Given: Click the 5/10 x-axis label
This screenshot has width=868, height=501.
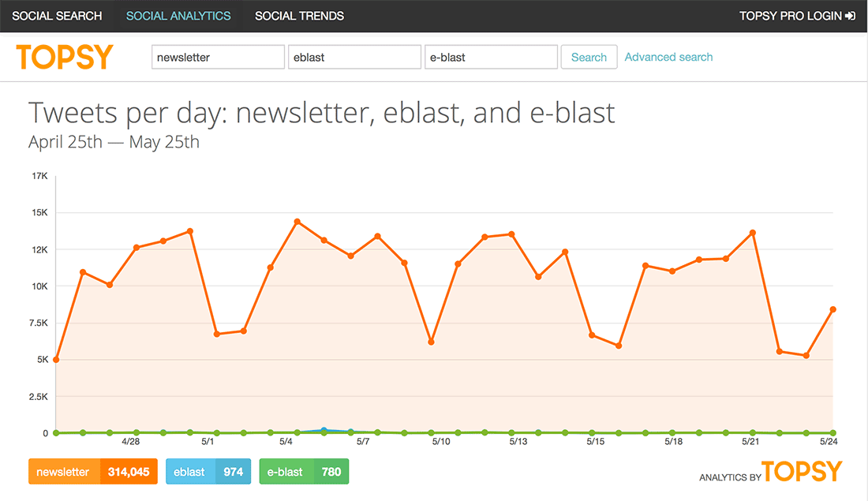Looking at the screenshot, I should (441, 442).
